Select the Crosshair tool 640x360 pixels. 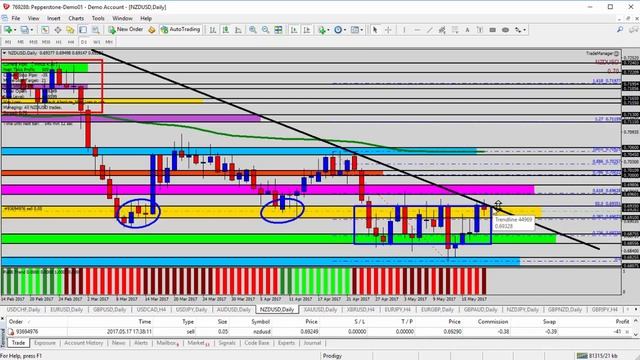click(x=388, y=30)
